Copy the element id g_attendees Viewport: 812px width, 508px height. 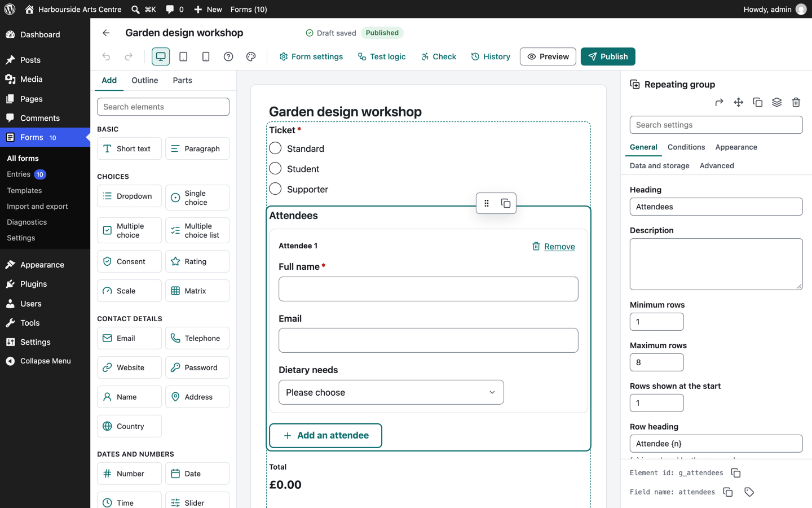click(x=735, y=473)
